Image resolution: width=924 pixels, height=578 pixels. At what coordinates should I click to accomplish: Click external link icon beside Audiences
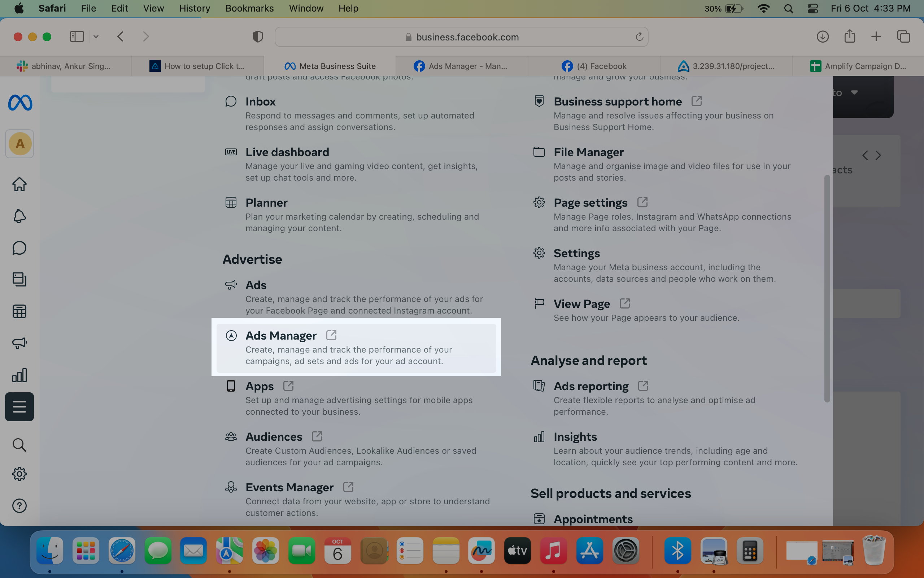pos(317,436)
